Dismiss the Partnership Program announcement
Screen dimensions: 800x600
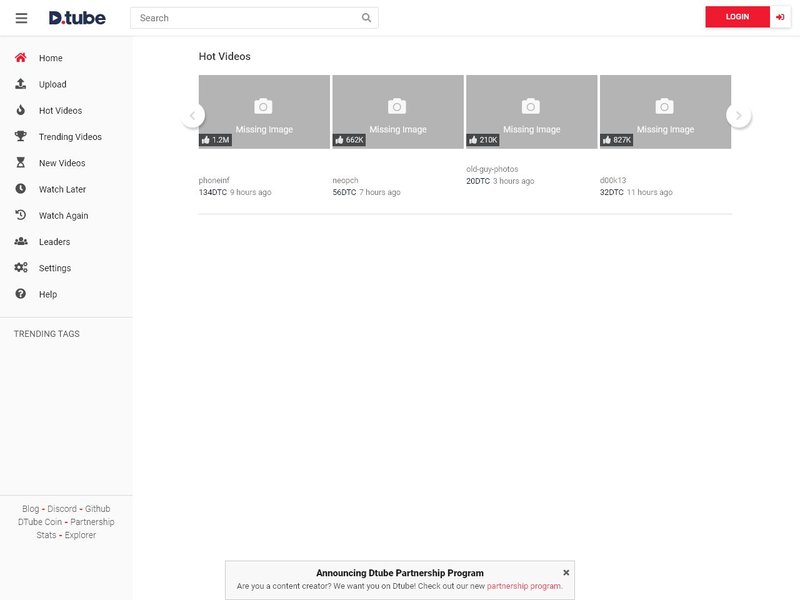pos(566,573)
